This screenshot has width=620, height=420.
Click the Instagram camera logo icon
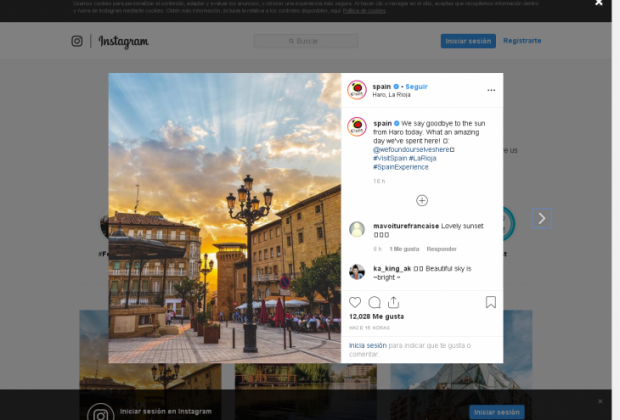[77, 41]
